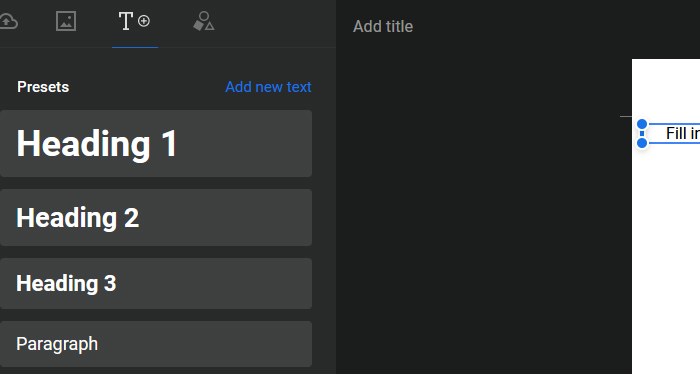
Task: Click the bottom blue border of selected text box
Action: click(674, 143)
